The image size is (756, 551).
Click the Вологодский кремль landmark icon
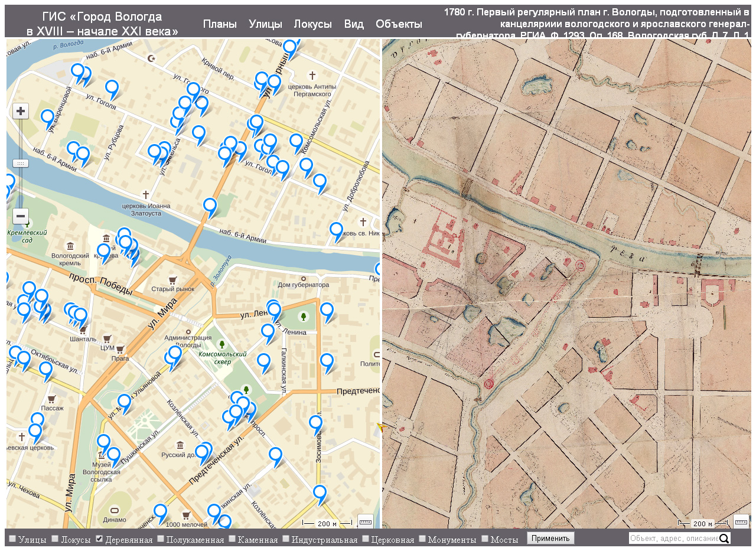[70, 246]
